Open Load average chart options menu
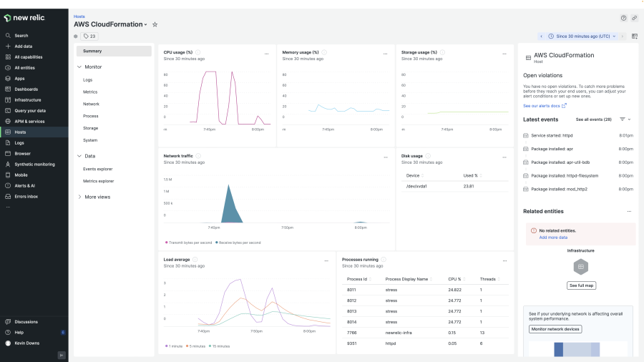The height and width of the screenshot is (362, 644). point(326,260)
